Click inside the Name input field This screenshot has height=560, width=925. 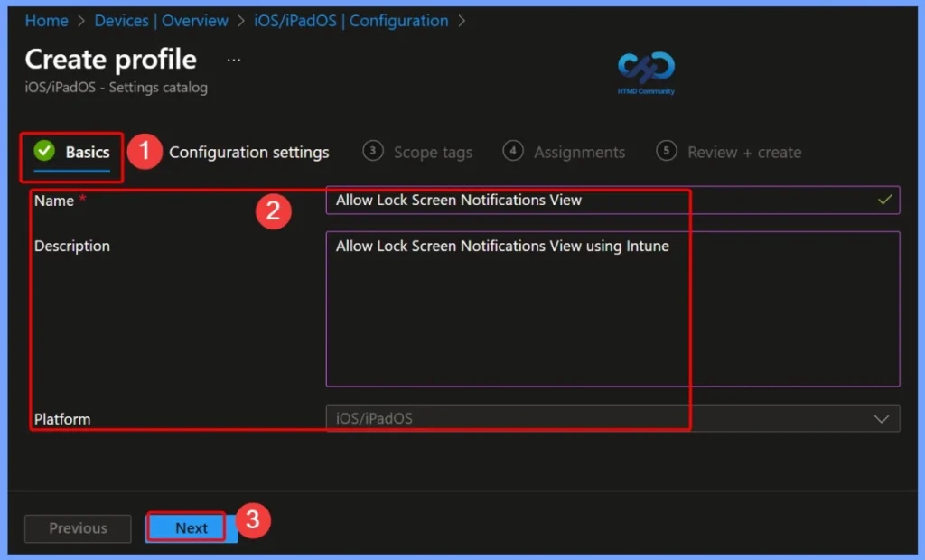(542, 200)
